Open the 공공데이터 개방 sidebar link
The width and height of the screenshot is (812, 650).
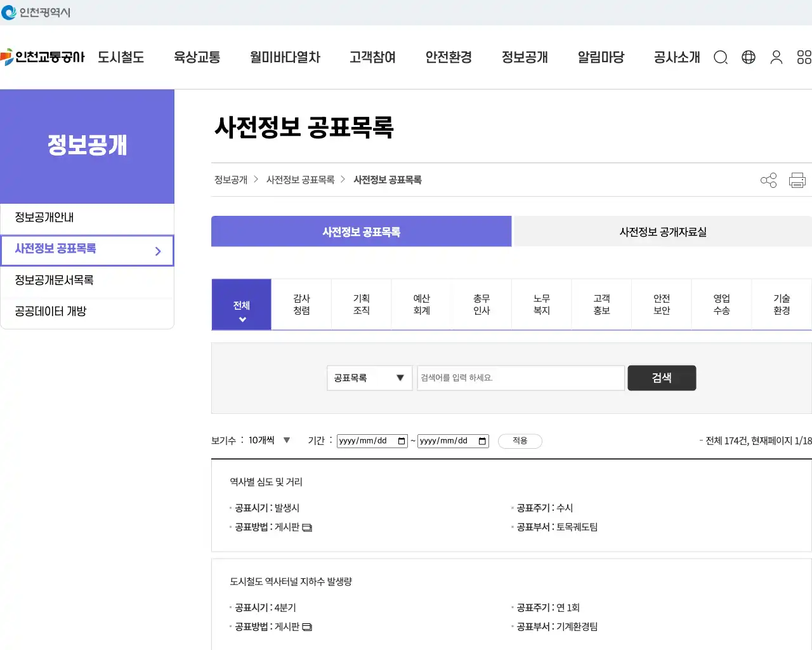(87, 312)
